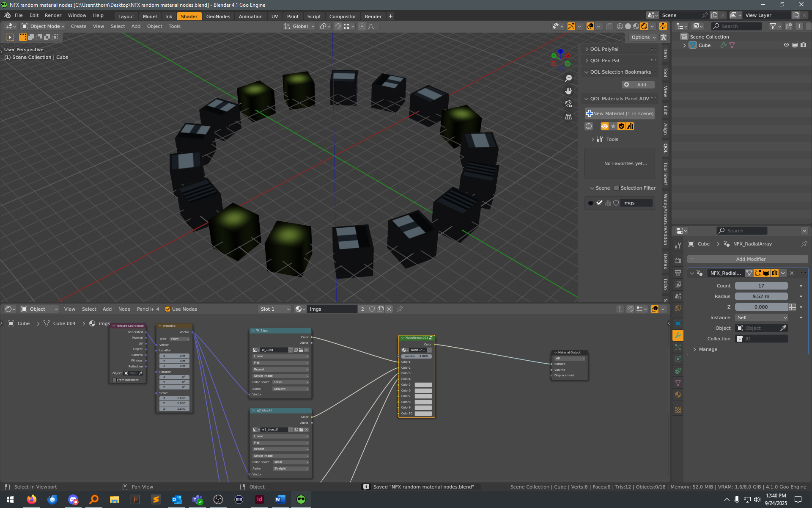Open the Render properties tab icon
The width and height of the screenshot is (812, 508).
678,261
